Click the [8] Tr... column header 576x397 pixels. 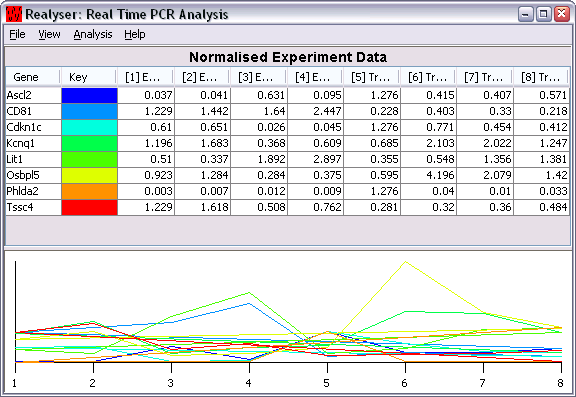click(x=541, y=77)
